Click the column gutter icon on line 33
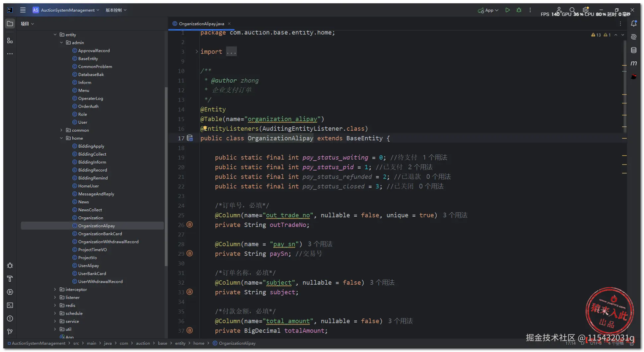This screenshot has width=644, height=352. click(x=189, y=292)
